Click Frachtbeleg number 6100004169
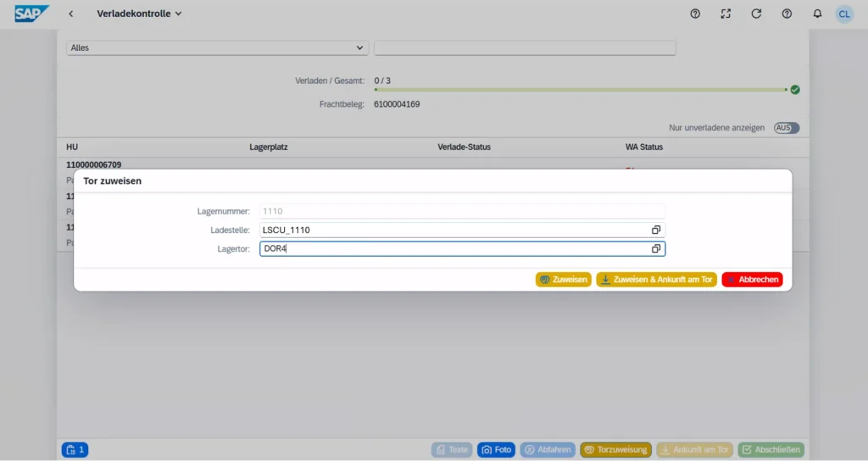This screenshot has height=461, width=868. click(397, 104)
